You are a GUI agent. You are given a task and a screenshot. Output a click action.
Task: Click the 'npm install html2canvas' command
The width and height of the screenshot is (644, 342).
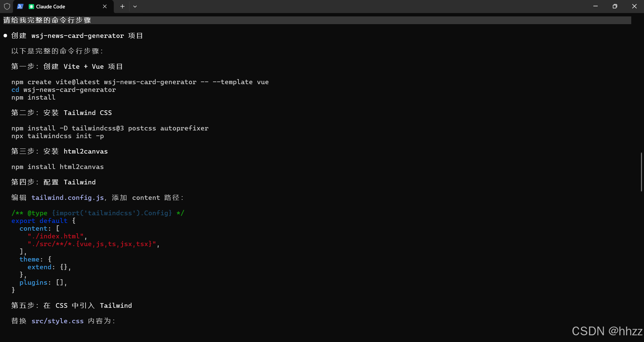pos(58,167)
